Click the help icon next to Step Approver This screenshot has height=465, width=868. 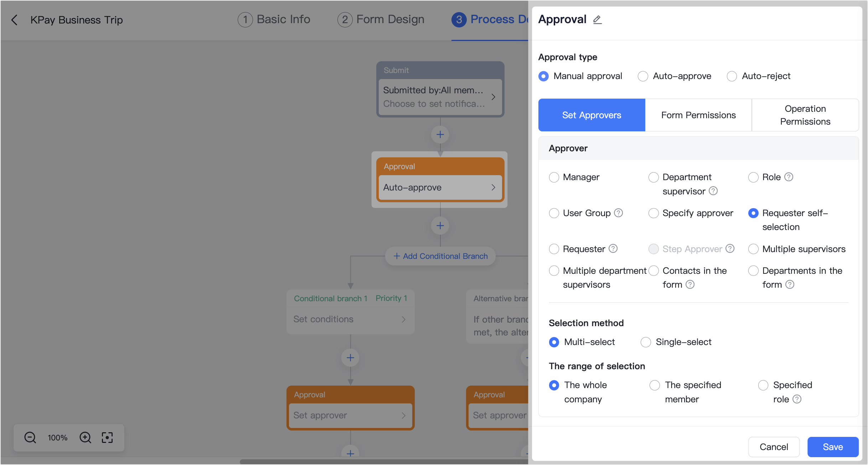(x=730, y=249)
